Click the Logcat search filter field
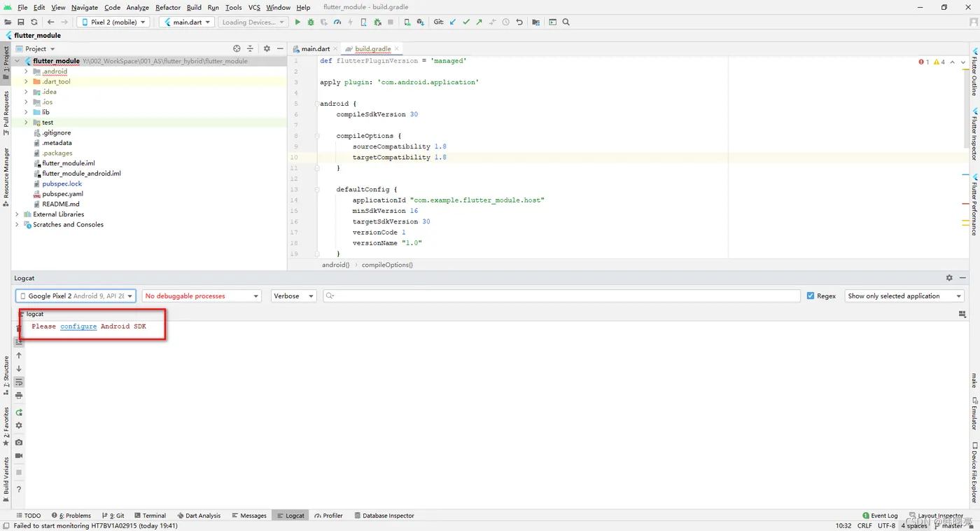Image resolution: width=980 pixels, height=531 pixels. pyautogui.click(x=561, y=296)
